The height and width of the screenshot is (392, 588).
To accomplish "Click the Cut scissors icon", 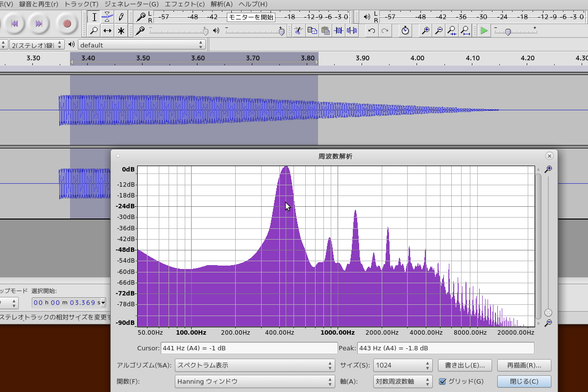I will coord(297,31).
